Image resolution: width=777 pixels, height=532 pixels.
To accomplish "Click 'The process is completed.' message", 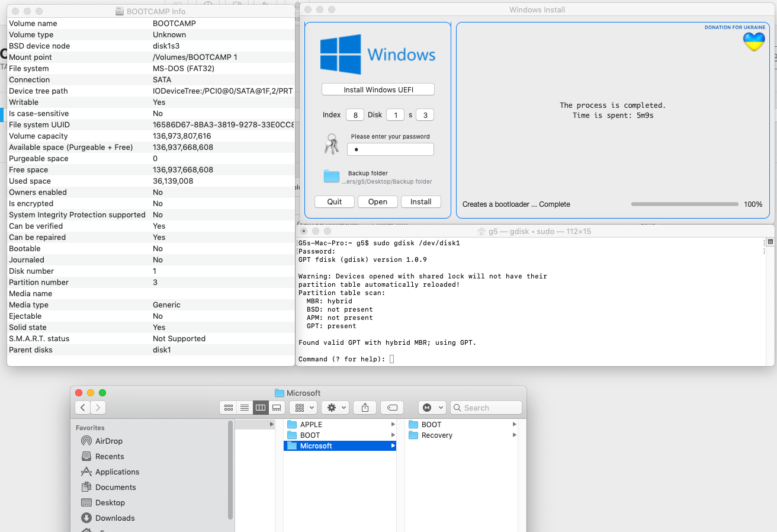I will [x=612, y=105].
